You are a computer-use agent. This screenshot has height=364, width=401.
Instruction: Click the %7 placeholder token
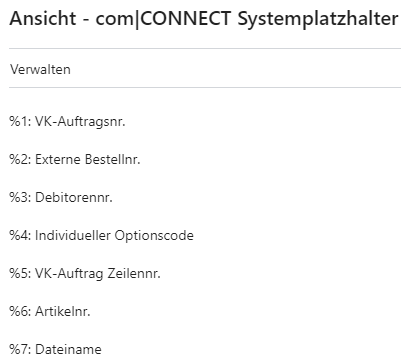point(20,349)
